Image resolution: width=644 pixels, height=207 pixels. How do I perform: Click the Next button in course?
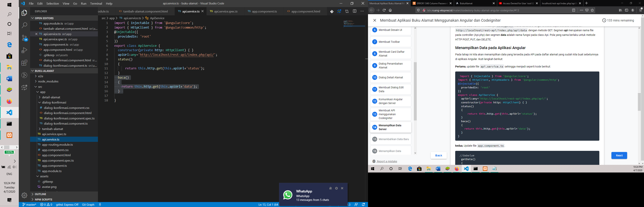point(619,155)
